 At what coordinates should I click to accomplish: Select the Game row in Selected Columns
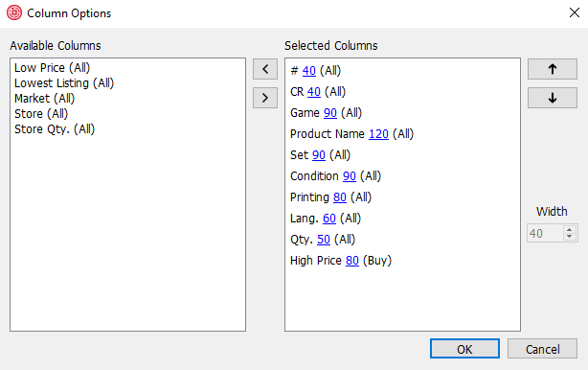(x=402, y=112)
